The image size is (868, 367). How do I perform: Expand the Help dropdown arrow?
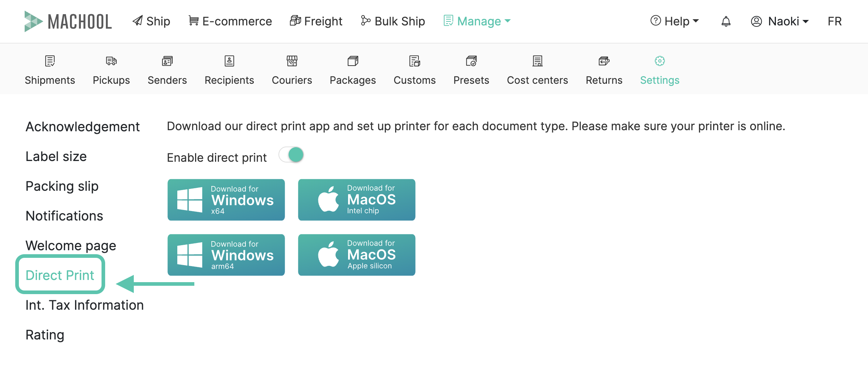pyautogui.click(x=696, y=21)
